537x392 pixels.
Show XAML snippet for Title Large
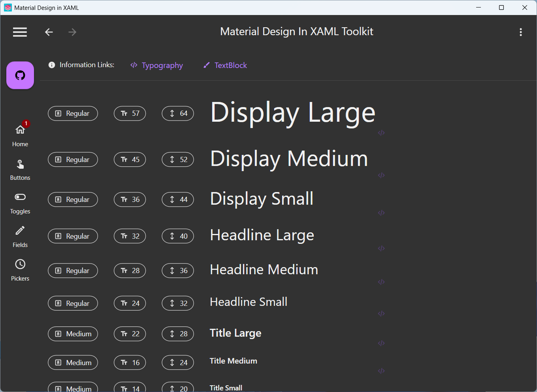tap(381, 343)
